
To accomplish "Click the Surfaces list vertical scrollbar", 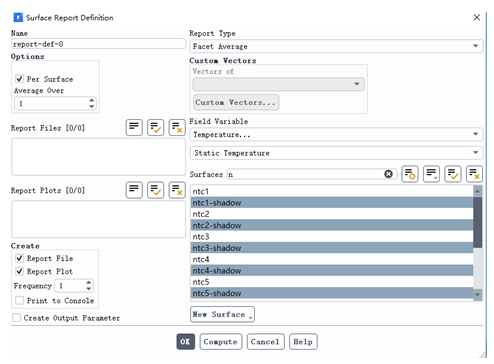I will pyautogui.click(x=478, y=243).
